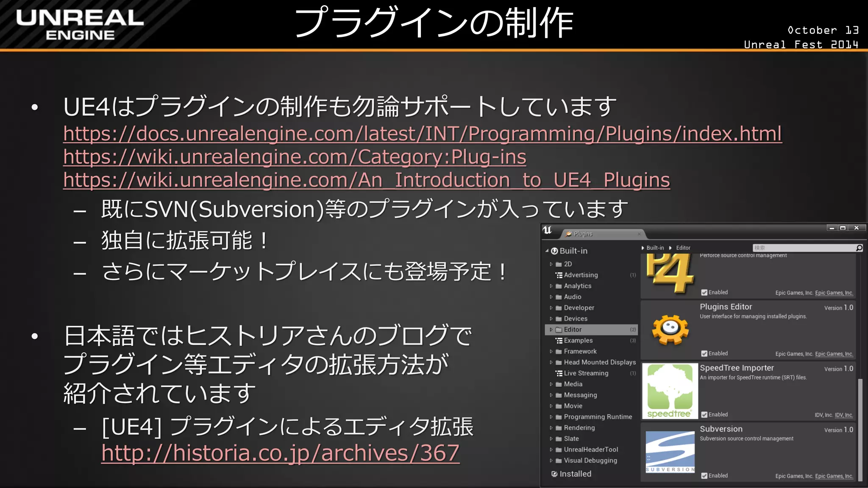Toggle Enabled for Plugins Editor

(x=704, y=354)
